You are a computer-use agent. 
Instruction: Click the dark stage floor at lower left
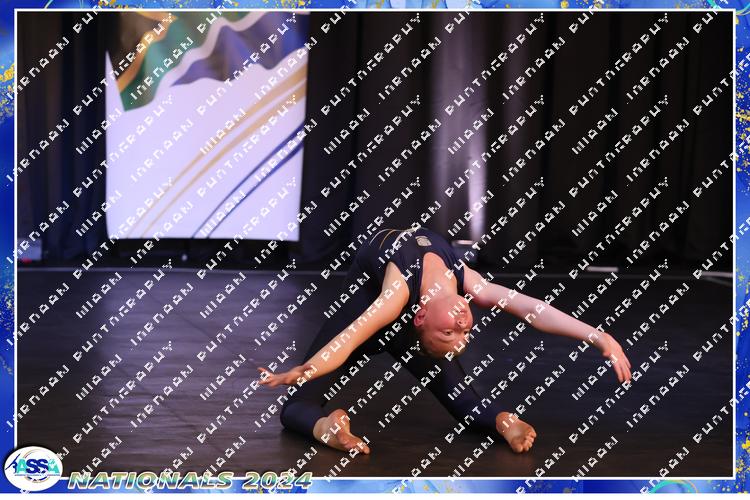tap(120, 400)
